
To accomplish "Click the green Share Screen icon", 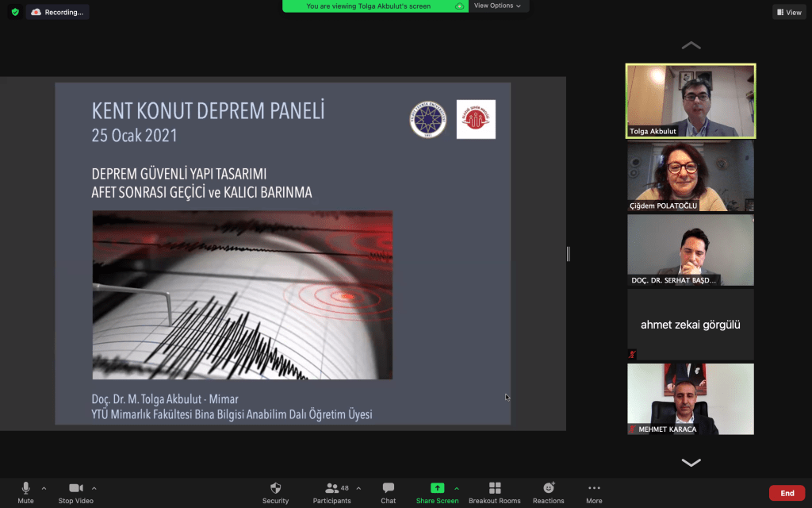I will click(437, 488).
